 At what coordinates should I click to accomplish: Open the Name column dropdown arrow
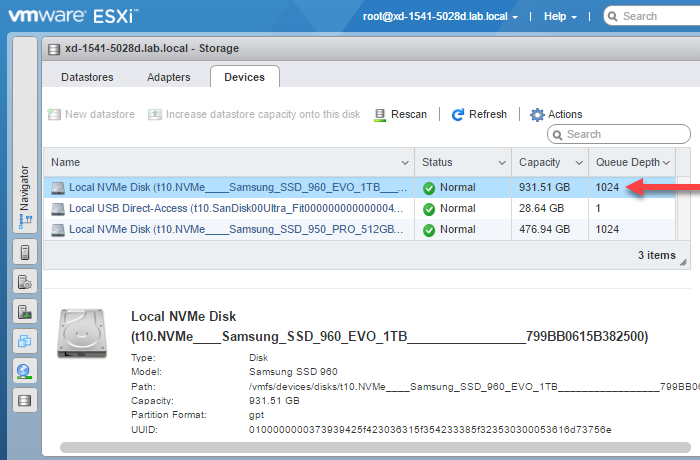click(405, 163)
